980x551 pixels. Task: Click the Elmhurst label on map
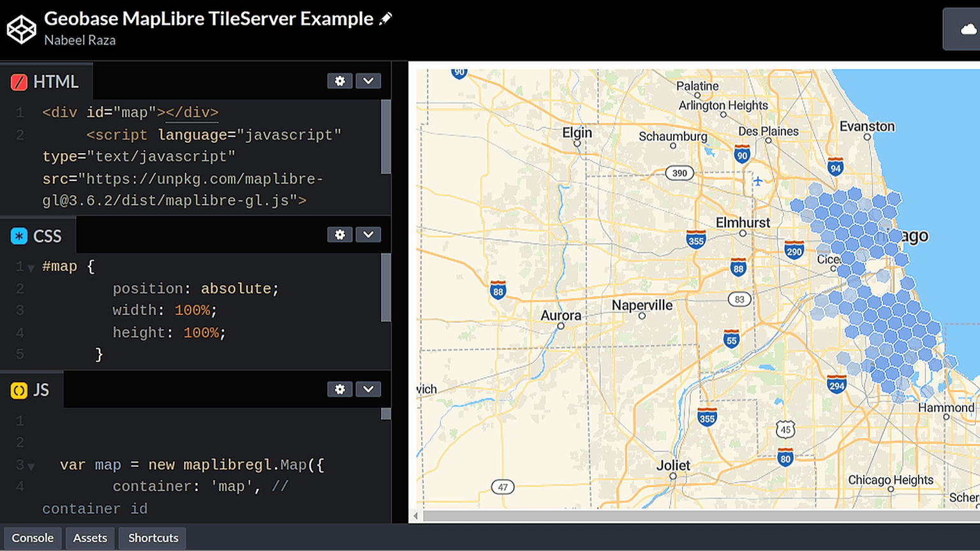pyautogui.click(x=743, y=223)
